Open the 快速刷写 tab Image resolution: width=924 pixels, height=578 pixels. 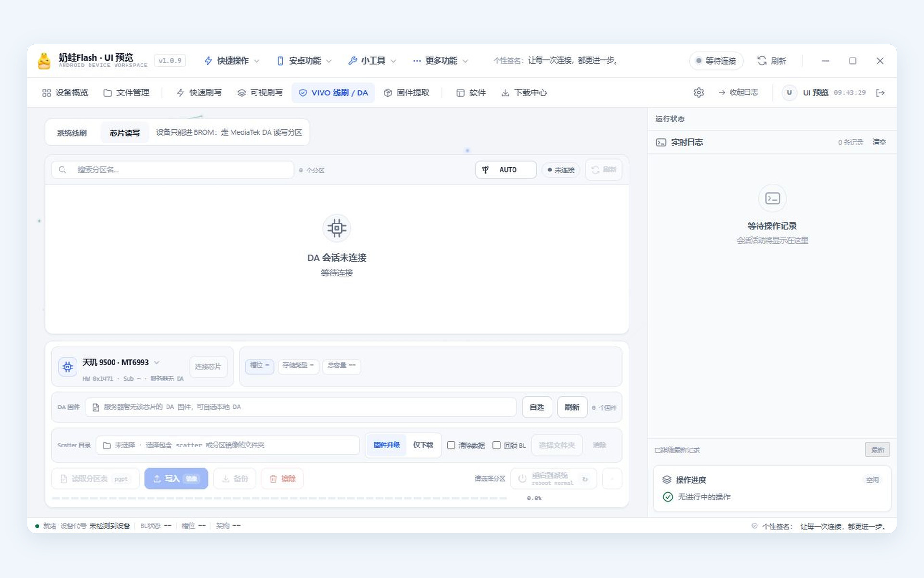[199, 92]
